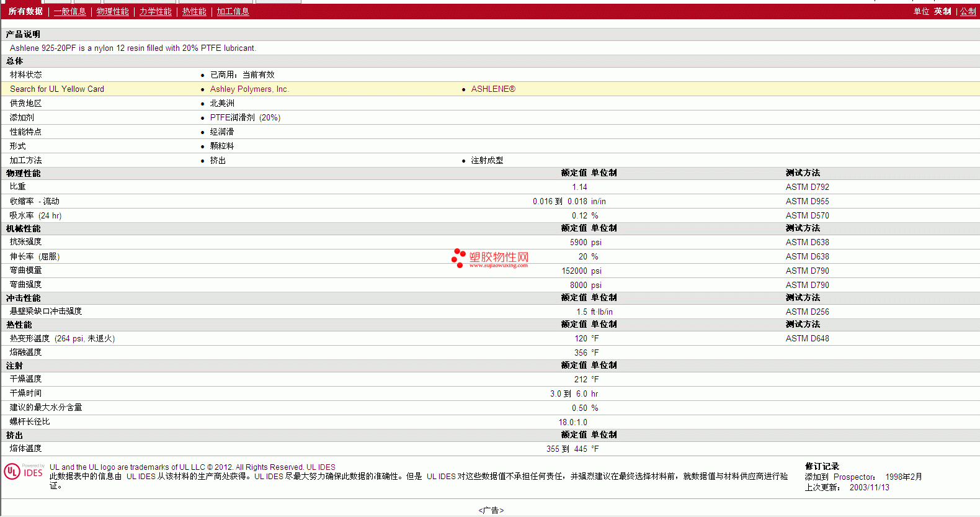Click the 悬壁梁缺口冲击强度 row label

(x=46, y=312)
